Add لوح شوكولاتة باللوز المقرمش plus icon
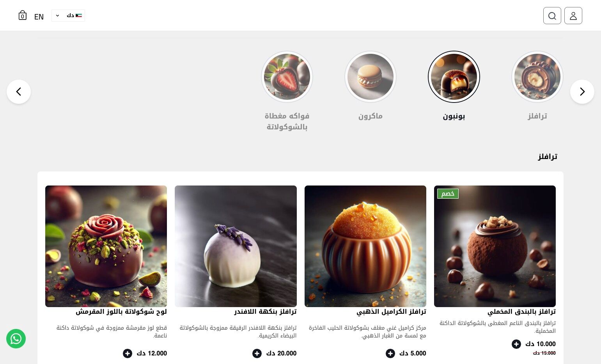 point(127,353)
